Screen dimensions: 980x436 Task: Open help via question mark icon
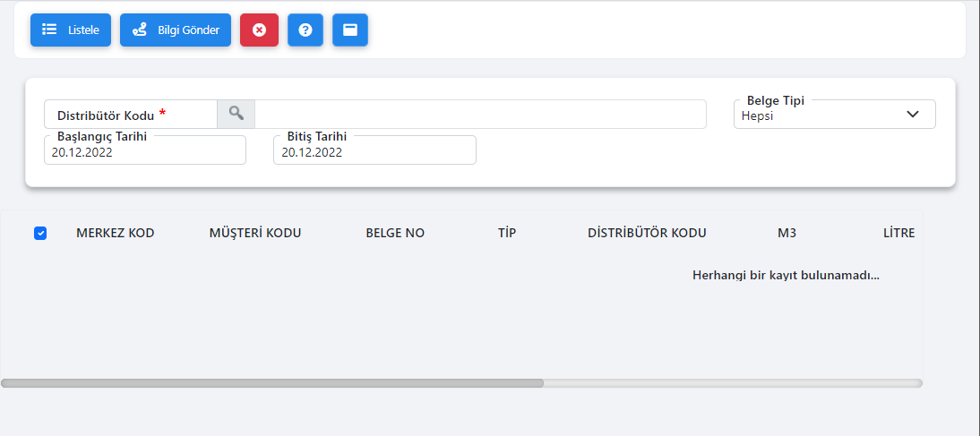click(x=305, y=30)
